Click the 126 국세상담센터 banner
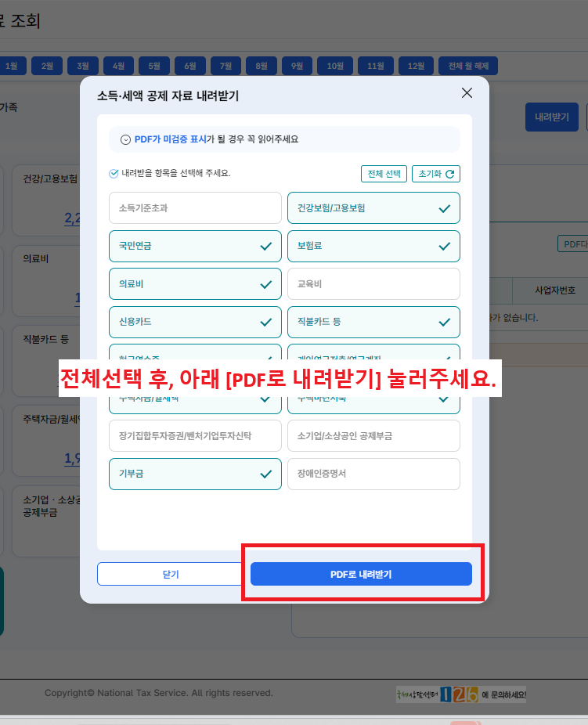588x725 pixels. (x=461, y=694)
